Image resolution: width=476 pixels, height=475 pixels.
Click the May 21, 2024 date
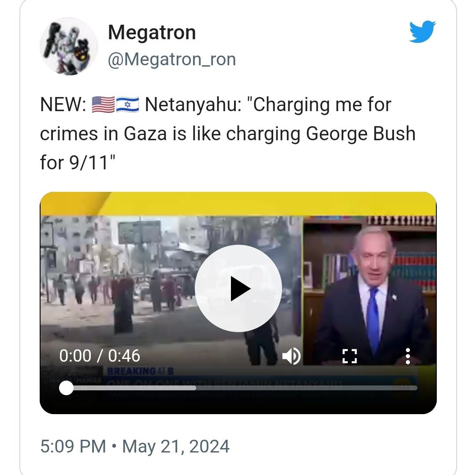click(x=176, y=446)
